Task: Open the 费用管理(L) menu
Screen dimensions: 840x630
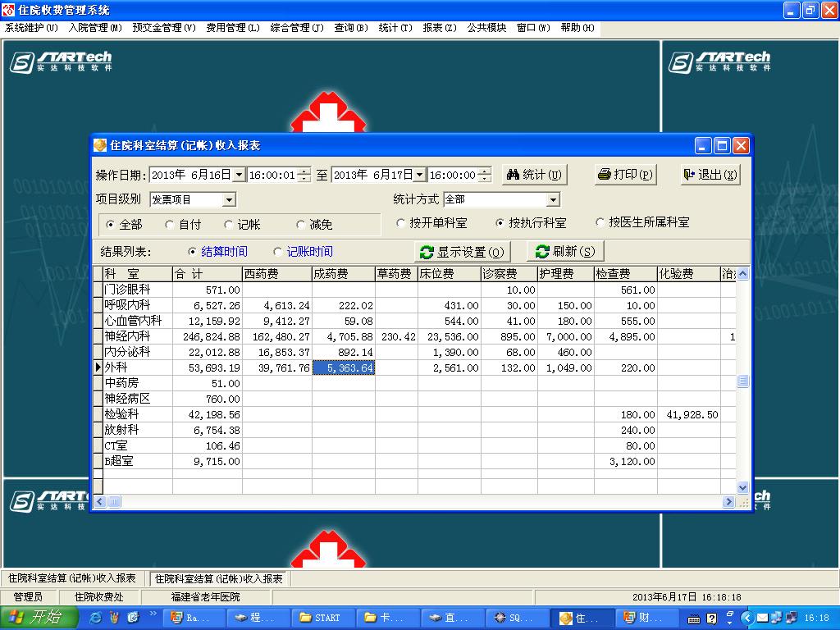Action: click(x=232, y=28)
